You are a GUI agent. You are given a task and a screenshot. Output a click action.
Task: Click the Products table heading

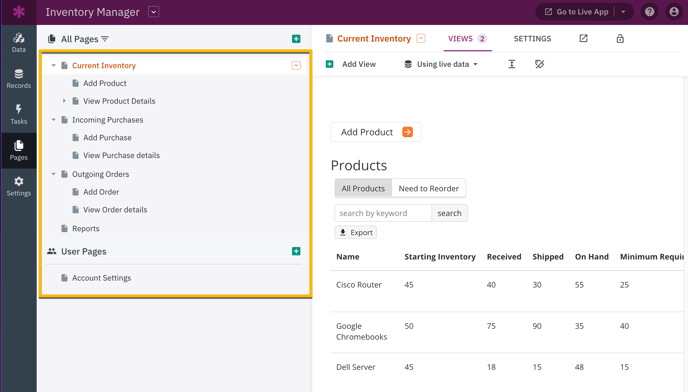pyautogui.click(x=358, y=165)
